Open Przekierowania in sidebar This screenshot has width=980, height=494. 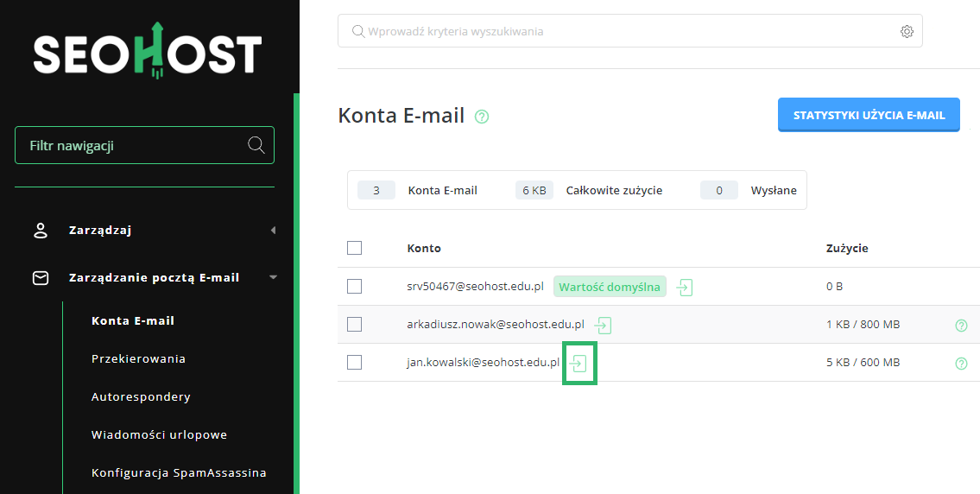[138, 358]
